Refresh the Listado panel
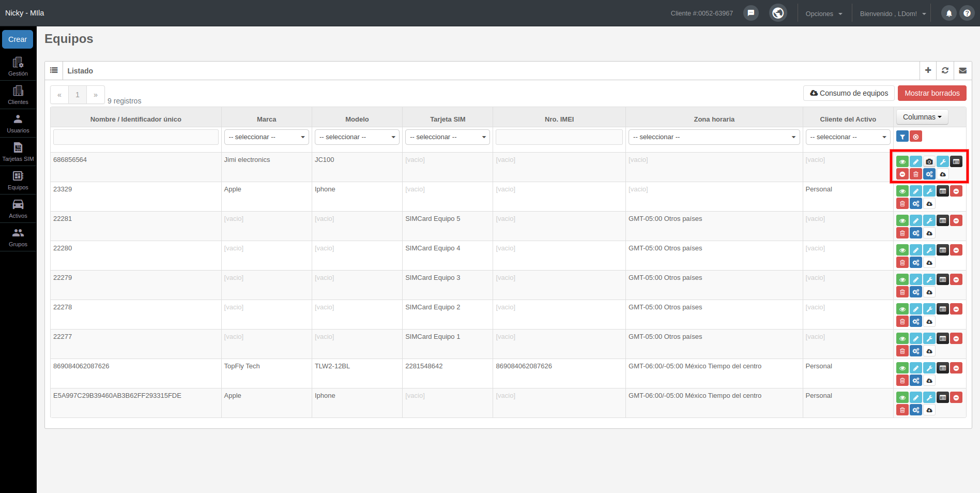The height and width of the screenshot is (493, 980). coord(945,70)
